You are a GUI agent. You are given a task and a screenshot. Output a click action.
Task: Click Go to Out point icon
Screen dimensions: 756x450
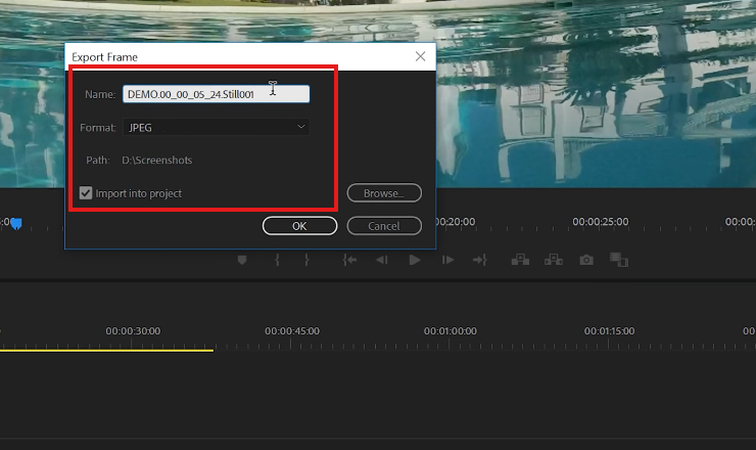tap(480, 260)
